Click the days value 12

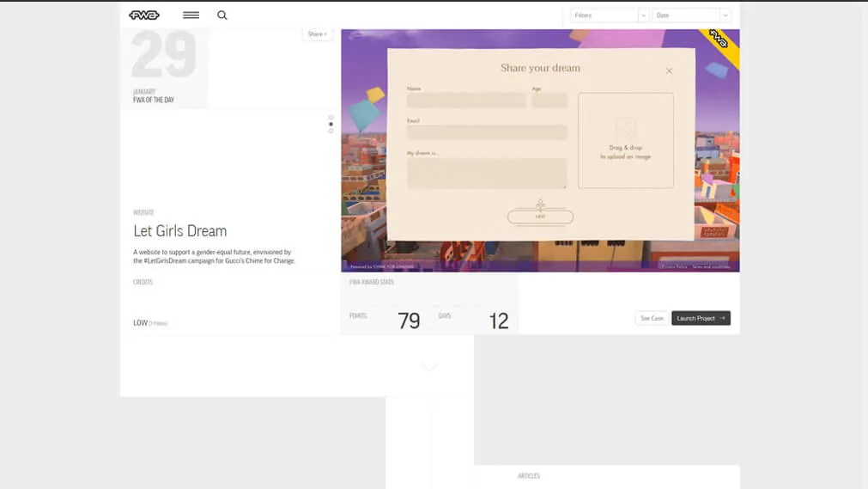coord(498,321)
